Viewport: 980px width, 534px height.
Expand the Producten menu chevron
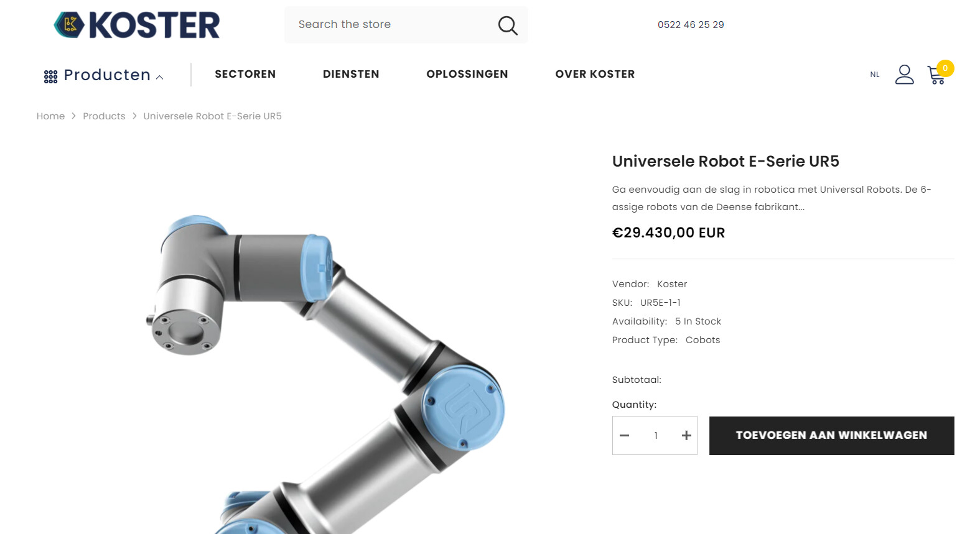pyautogui.click(x=160, y=77)
